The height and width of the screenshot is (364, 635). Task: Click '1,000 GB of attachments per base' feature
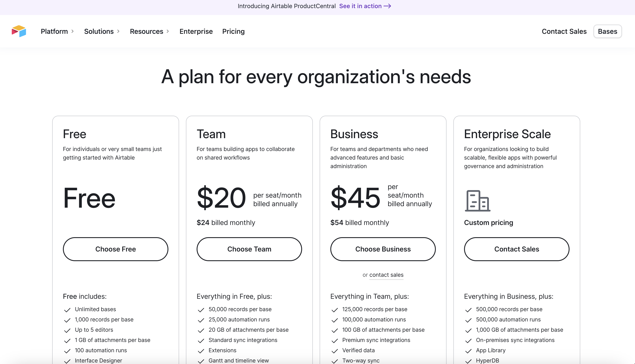519,330
